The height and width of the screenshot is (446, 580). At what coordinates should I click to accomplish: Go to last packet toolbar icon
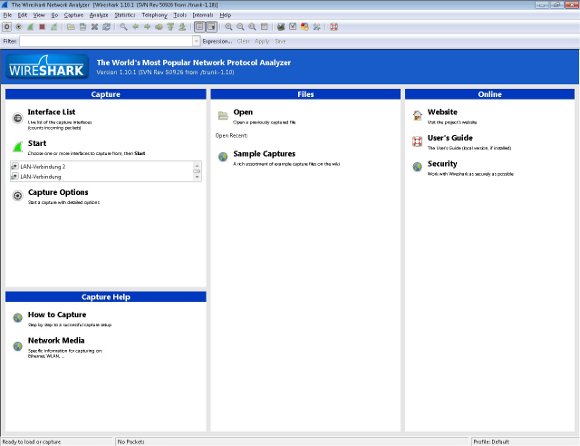coord(182,27)
